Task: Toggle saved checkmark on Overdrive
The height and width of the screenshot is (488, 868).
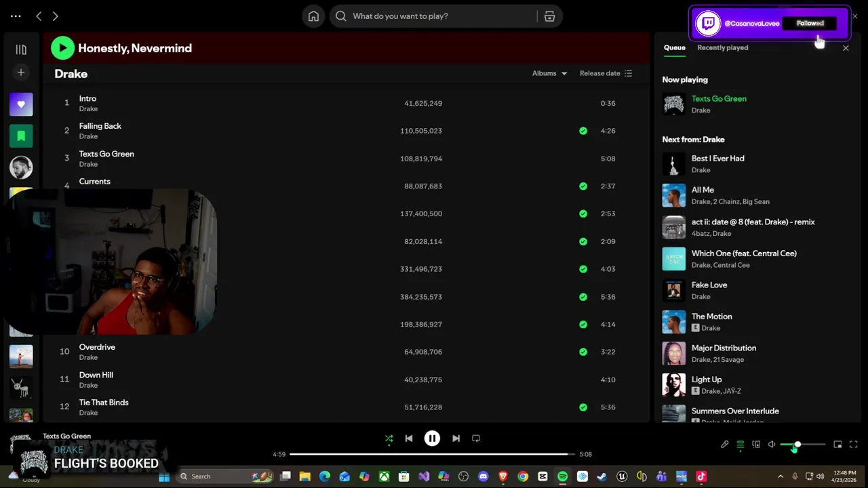Action: [583, 352]
